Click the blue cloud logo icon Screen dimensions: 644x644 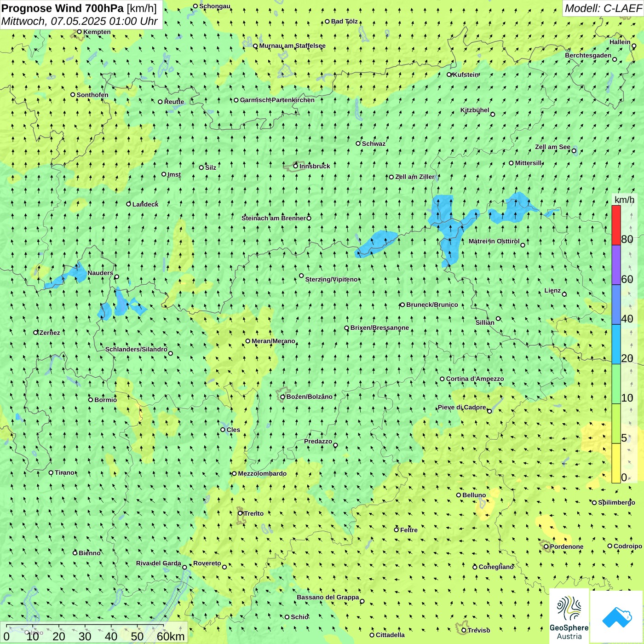pyautogui.click(x=617, y=617)
